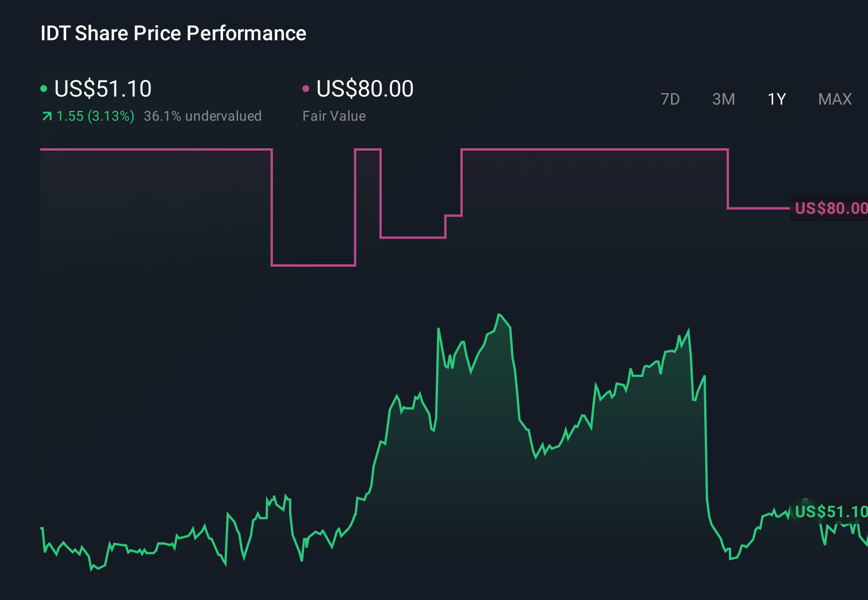Click the 36.1% undervalued label
The height and width of the screenshot is (600, 868).
coord(203,116)
